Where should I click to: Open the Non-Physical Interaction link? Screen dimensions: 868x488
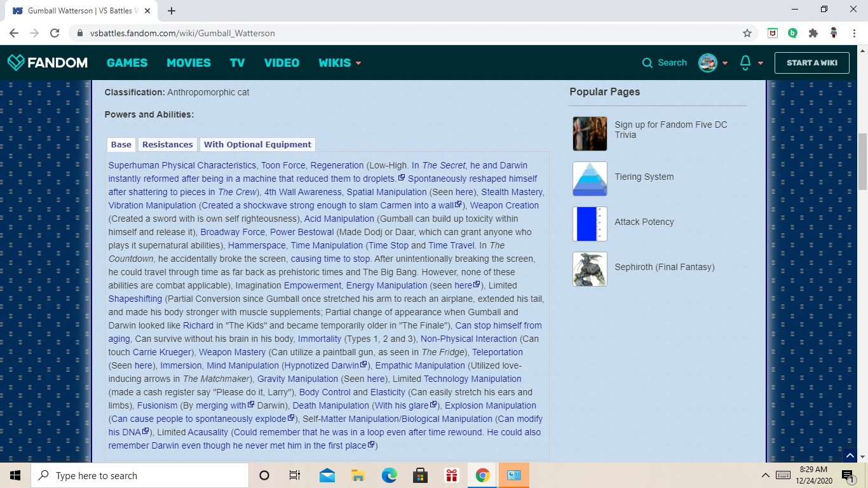(469, 339)
